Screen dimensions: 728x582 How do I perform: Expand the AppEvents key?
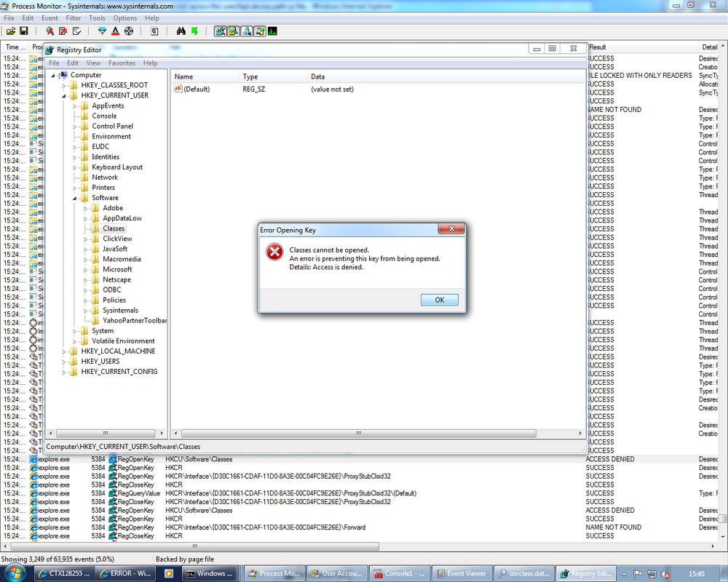[x=75, y=105]
